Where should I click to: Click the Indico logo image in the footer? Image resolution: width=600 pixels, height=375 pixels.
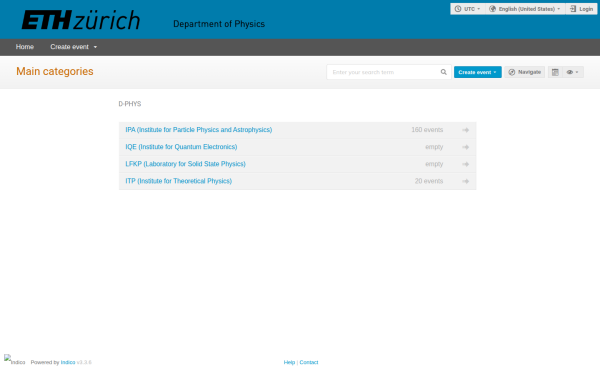click(15, 360)
